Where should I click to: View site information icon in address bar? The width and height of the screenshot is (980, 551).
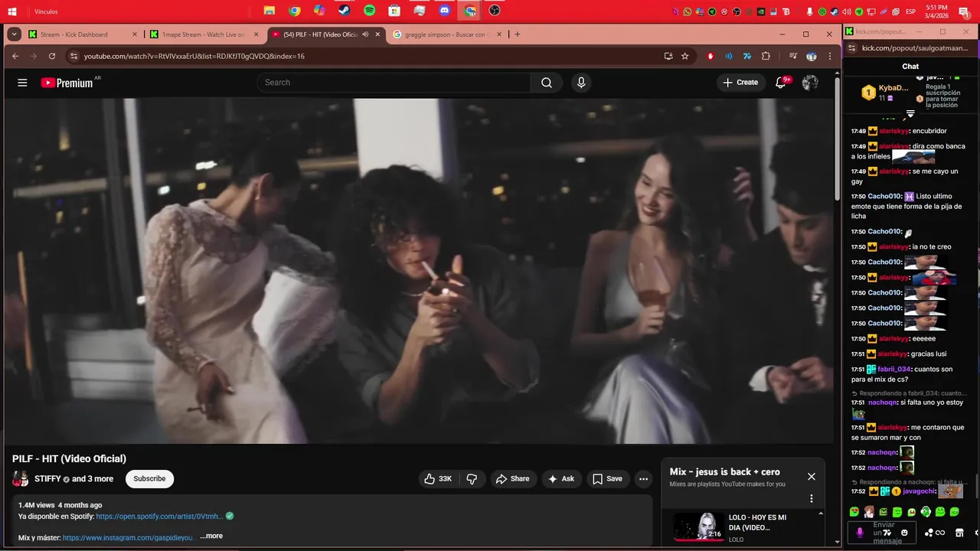(73, 56)
